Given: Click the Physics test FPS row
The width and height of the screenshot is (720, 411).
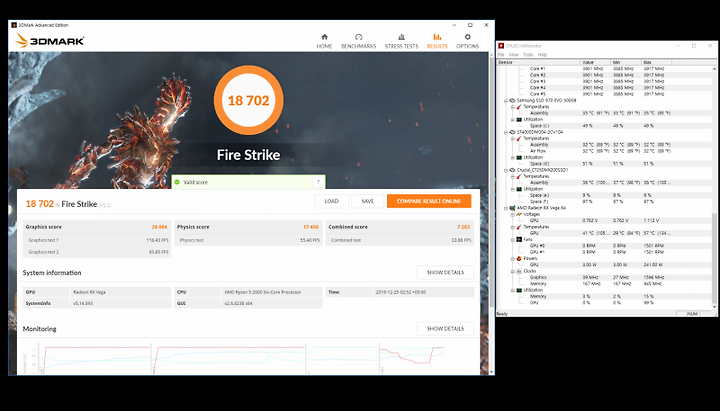Looking at the screenshot, I should [248, 240].
